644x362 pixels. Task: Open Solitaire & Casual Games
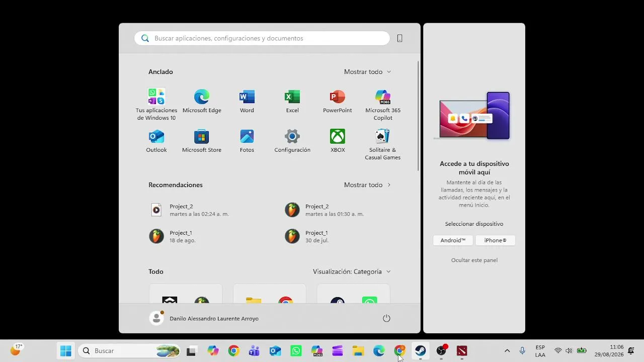pyautogui.click(x=383, y=144)
